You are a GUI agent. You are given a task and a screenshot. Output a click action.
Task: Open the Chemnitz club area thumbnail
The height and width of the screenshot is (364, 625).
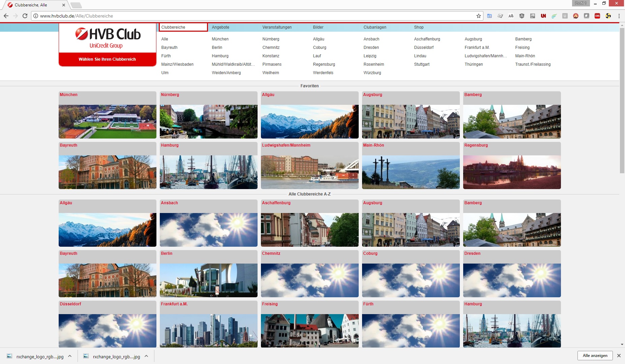[x=310, y=274]
